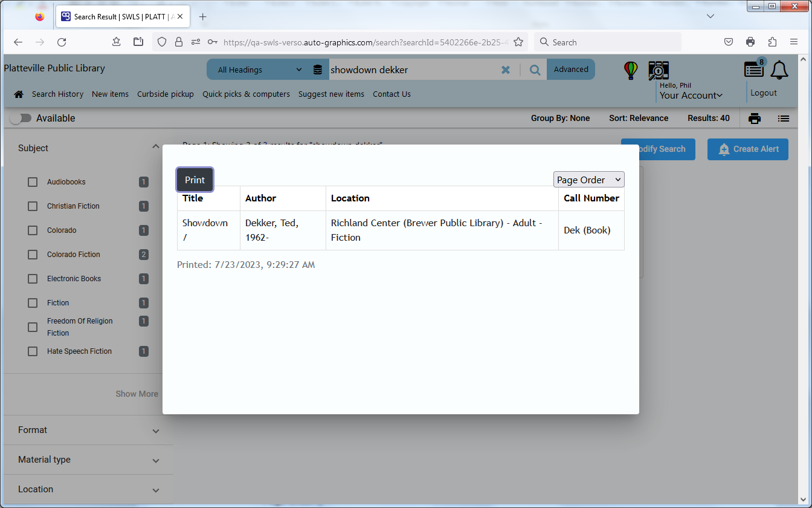The width and height of the screenshot is (812, 508).
Task: Open the All Headings dropdown
Action: pyautogui.click(x=259, y=70)
